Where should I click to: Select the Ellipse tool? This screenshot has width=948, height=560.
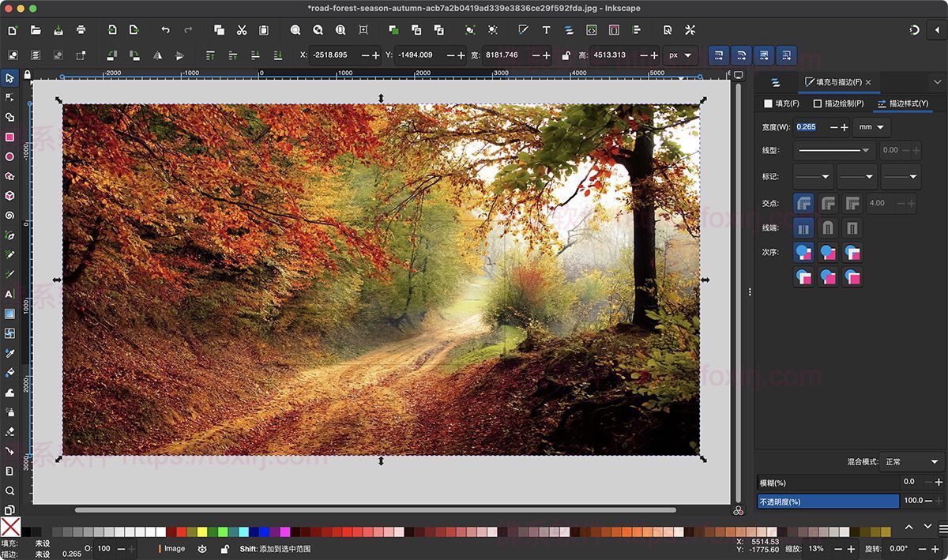click(x=11, y=156)
